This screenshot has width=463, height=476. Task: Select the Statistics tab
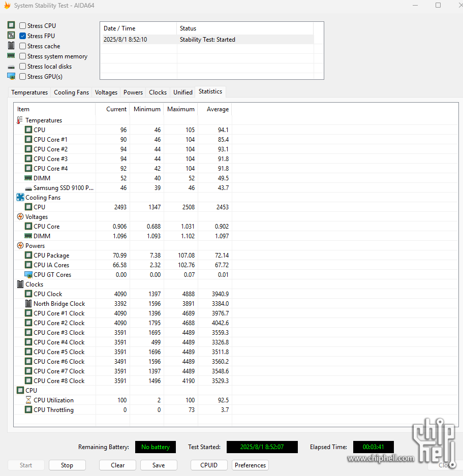210,91
